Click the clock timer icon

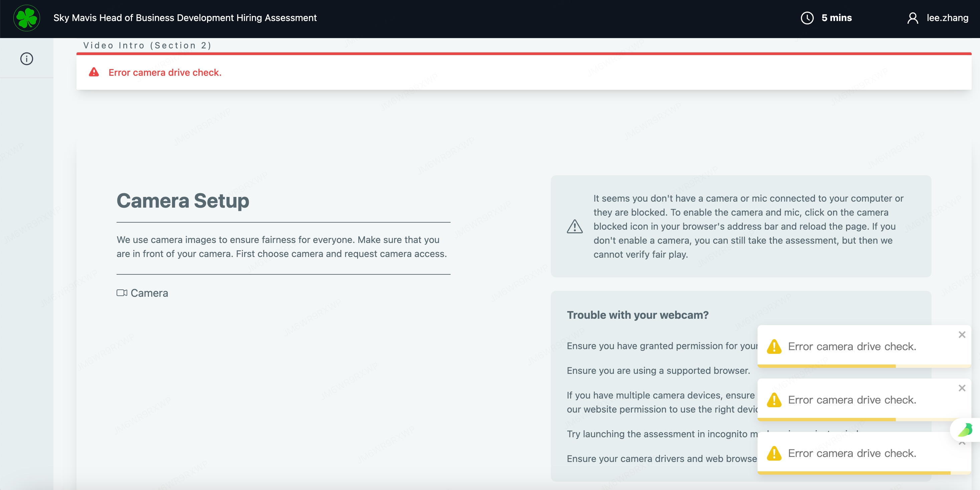coord(807,18)
